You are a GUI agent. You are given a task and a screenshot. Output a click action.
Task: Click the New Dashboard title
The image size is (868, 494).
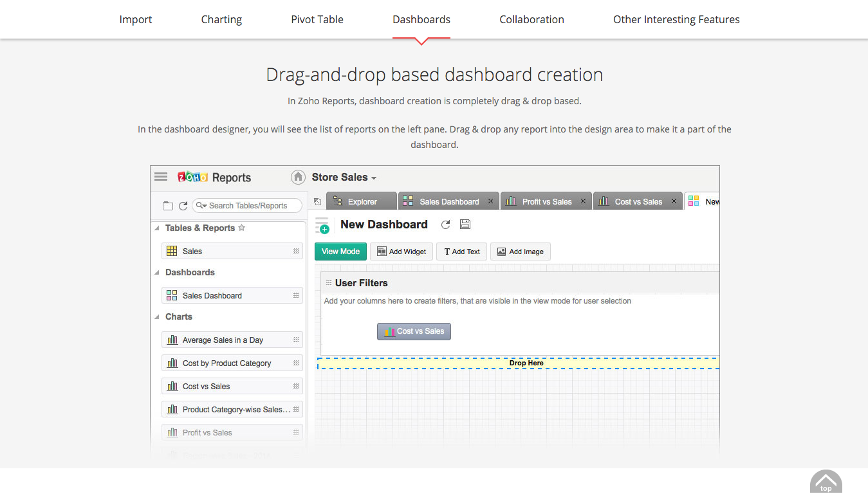pos(384,224)
